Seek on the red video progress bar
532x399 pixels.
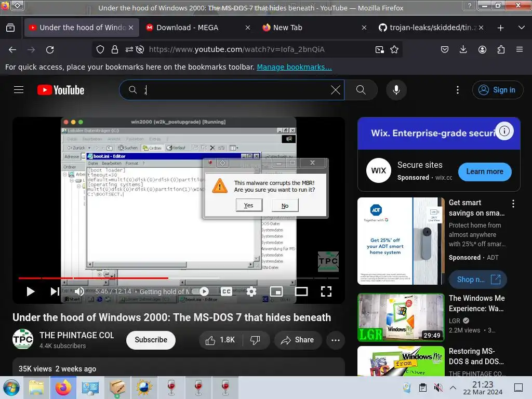(179, 278)
